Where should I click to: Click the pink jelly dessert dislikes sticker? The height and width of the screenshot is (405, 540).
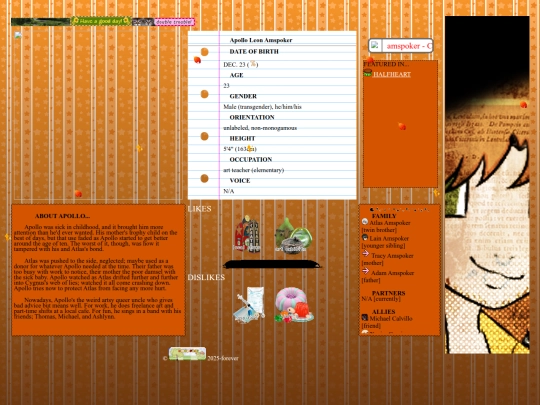(294, 305)
